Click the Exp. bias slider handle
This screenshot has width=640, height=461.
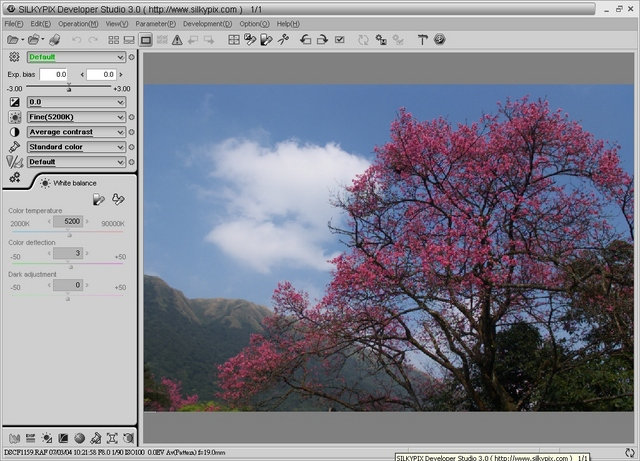[69, 88]
